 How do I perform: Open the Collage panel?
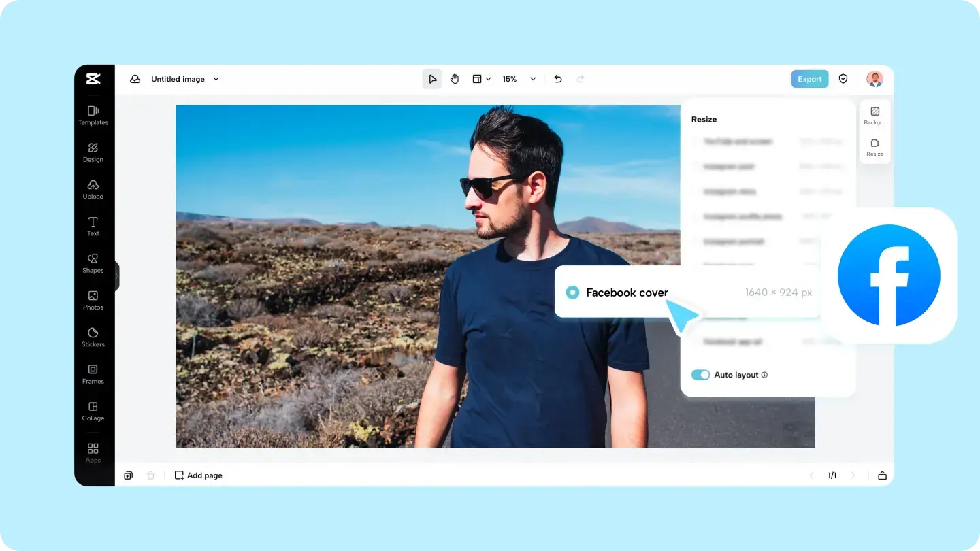tap(93, 411)
